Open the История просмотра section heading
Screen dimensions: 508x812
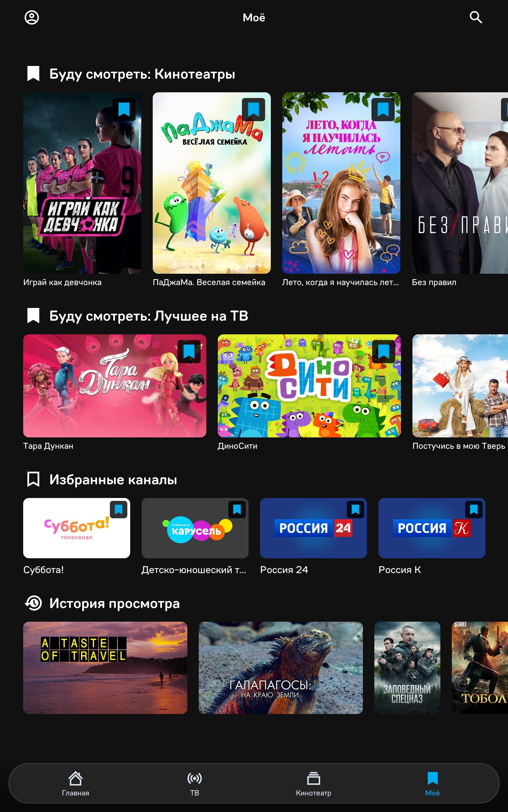coord(115,603)
